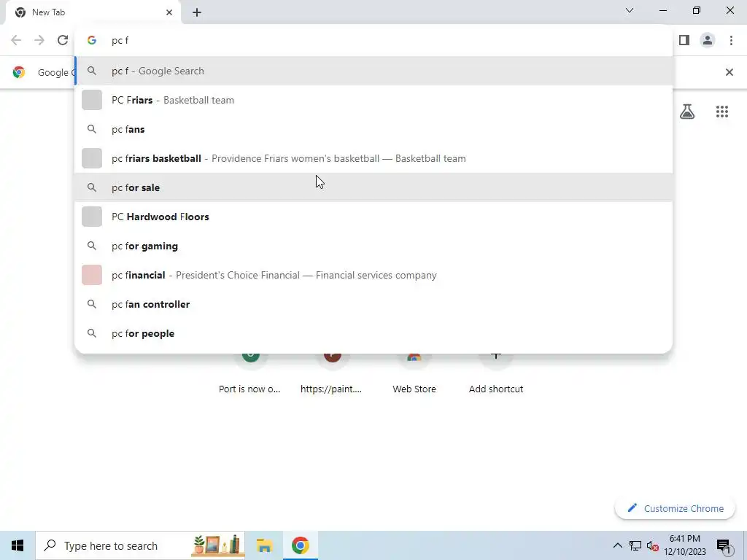This screenshot has height=560, width=747.
Task: Close the New Tab tab
Action: (x=169, y=12)
